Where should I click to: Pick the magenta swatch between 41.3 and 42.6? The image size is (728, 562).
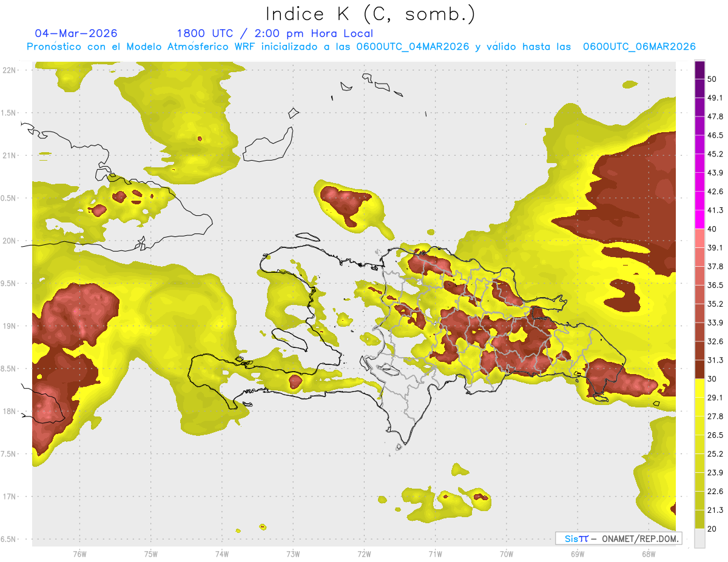(700, 201)
